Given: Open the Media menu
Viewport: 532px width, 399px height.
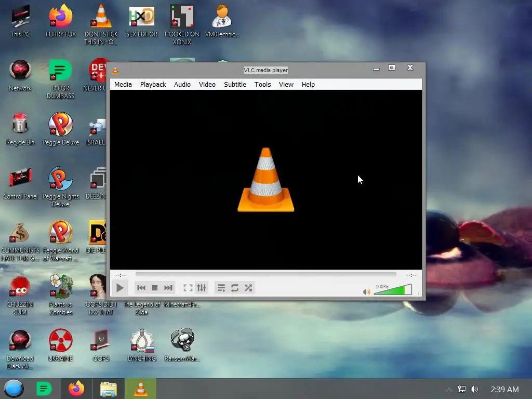Looking at the screenshot, I should click(123, 85).
